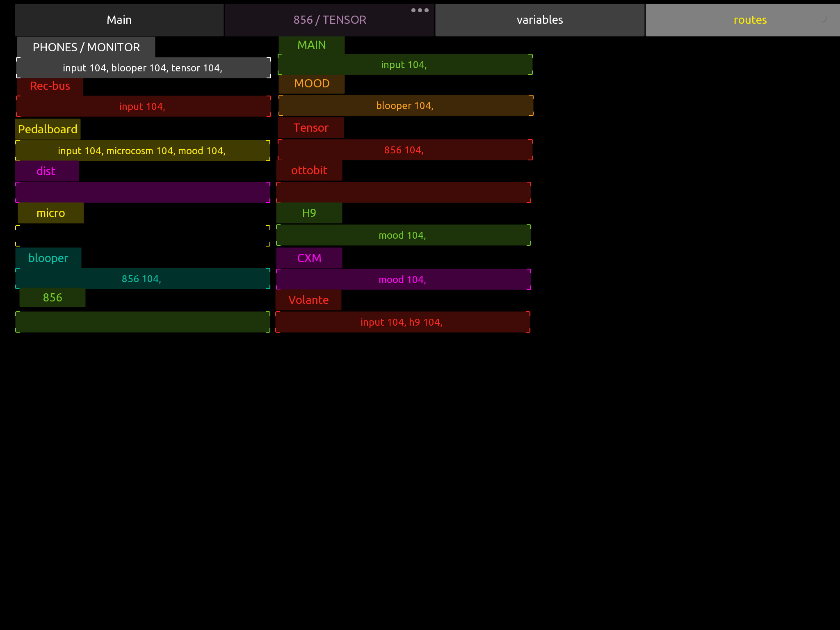Click the green 856 label

(52, 297)
